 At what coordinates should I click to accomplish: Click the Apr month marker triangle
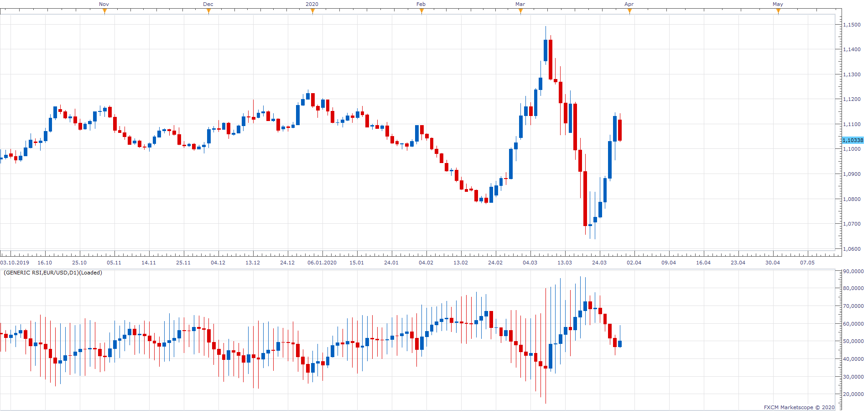[629, 11]
